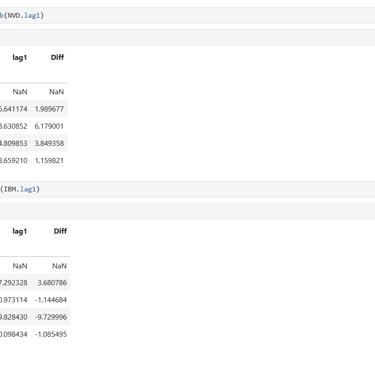Select the Diff header in NVD table
The width and height of the screenshot is (375, 366).
(x=57, y=57)
